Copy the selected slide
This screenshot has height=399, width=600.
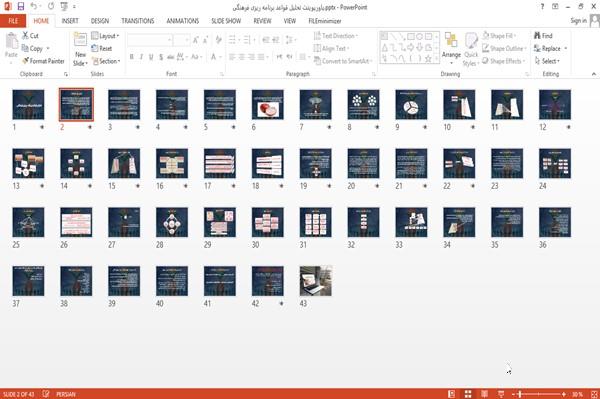[32, 49]
